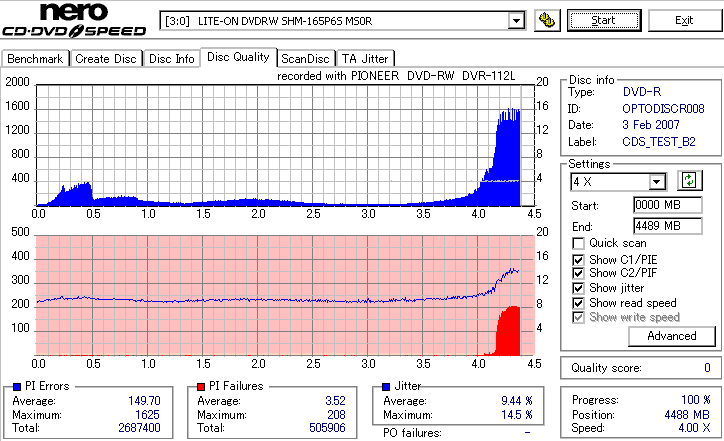724x441 pixels.
Task: Click the blue Jitter legend square
Action: click(x=386, y=387)
